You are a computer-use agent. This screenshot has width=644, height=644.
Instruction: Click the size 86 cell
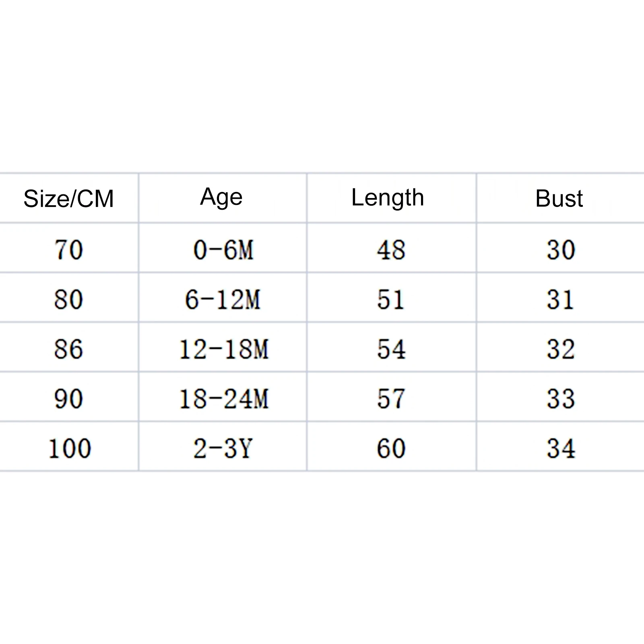[68, 349]
